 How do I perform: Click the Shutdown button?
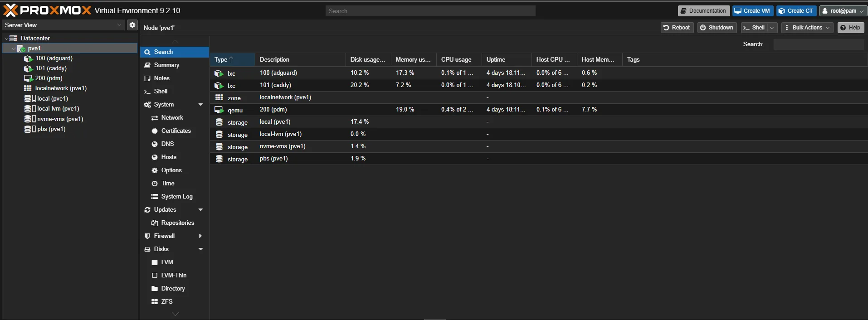(x=717, y=28)
